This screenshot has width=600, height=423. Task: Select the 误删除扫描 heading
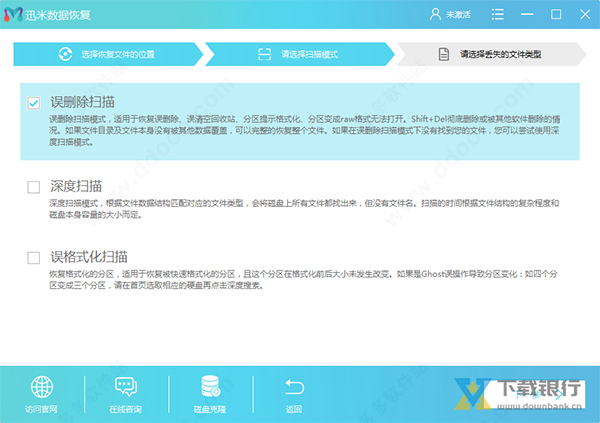click(x=83, y=102)
